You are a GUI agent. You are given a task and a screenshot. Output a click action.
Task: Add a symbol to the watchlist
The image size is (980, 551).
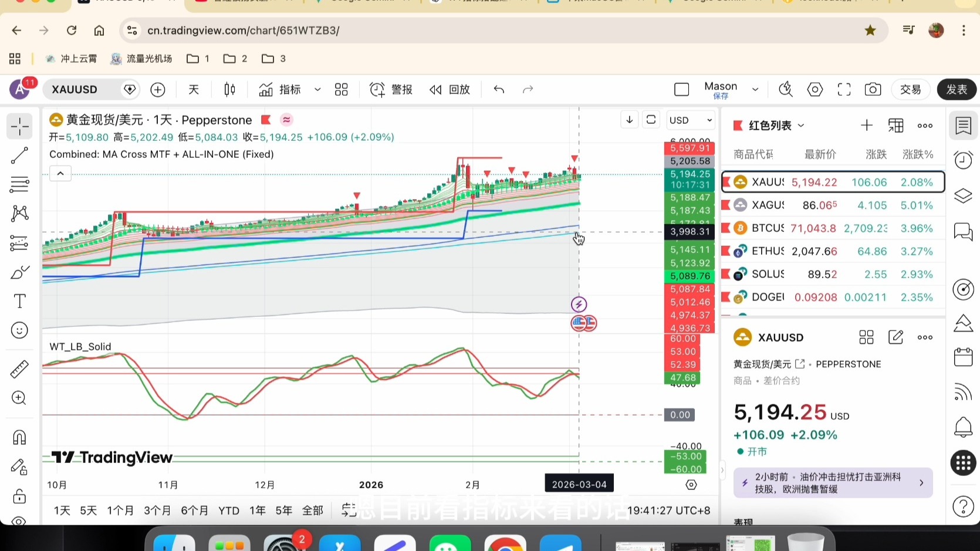(866, 126)
